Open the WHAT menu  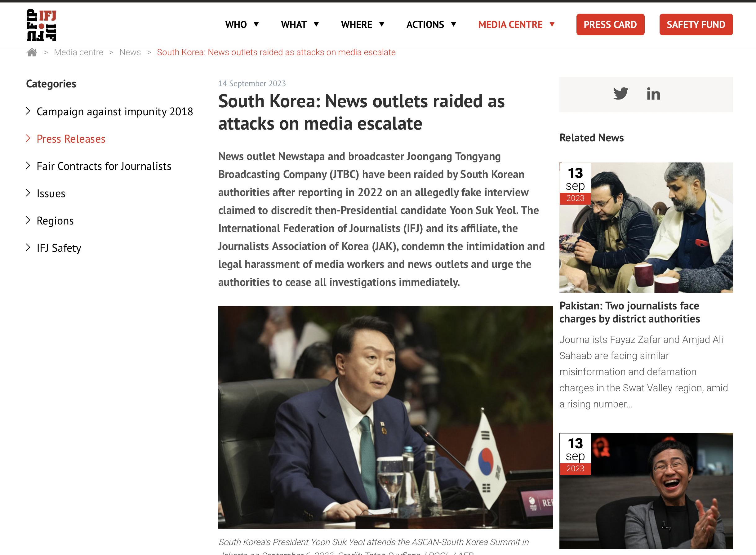300,24
